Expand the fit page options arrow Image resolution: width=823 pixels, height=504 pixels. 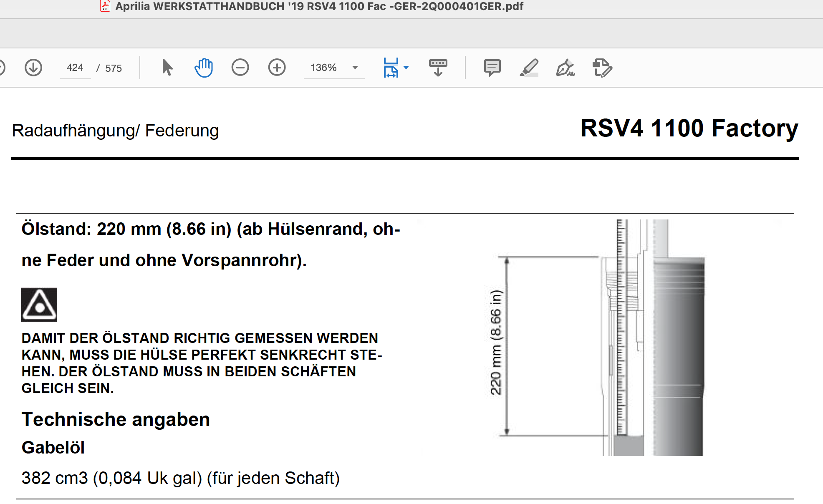406,68
